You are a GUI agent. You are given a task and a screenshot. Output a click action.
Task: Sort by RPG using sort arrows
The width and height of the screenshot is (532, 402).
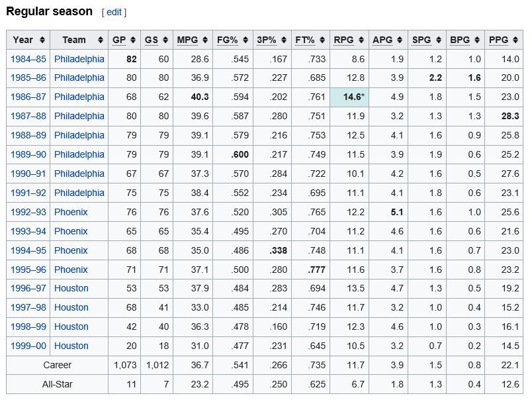pyautogui.click(x=361, y=40)
